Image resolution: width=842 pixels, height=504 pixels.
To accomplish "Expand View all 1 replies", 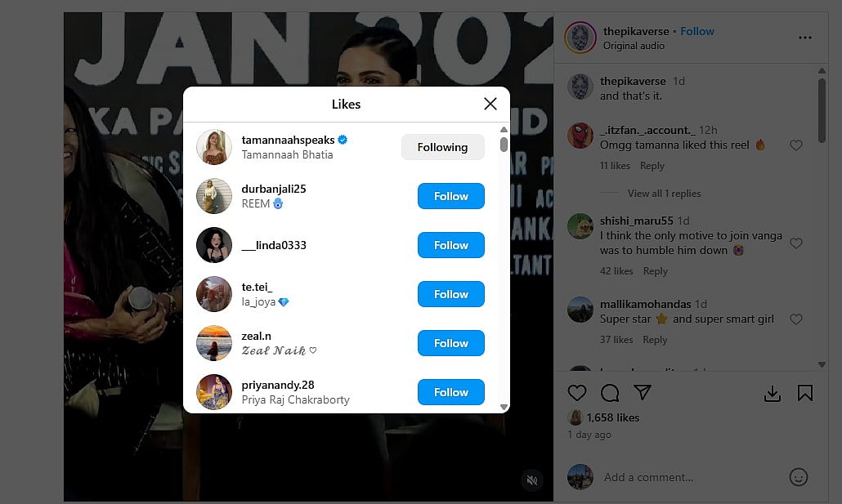I will [x=664, y=194].
